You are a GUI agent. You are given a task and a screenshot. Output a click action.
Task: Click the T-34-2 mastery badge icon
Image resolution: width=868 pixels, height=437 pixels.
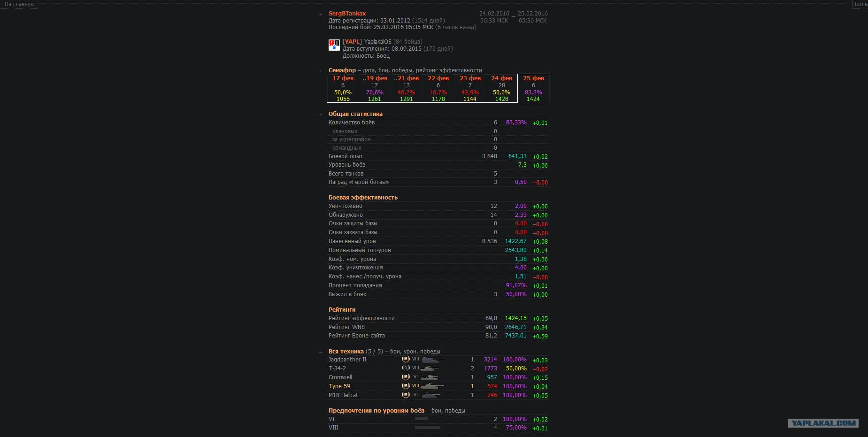tap(406, 368)
